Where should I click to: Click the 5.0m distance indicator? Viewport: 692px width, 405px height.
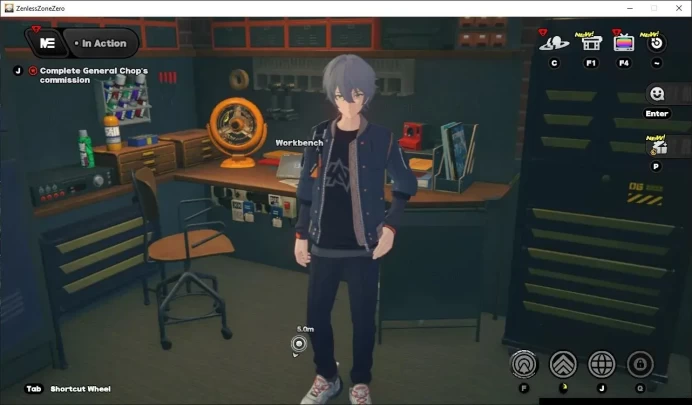tap(305, 329)
